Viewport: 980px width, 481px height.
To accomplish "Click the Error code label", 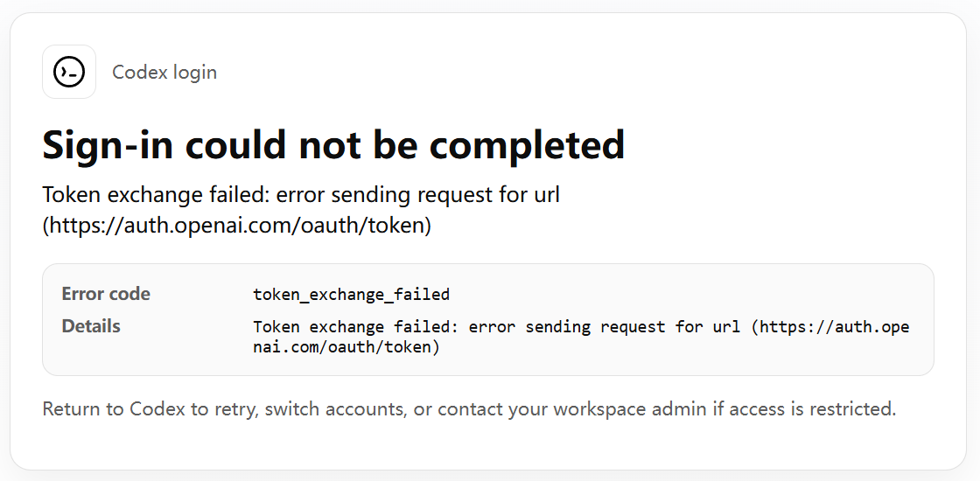I will (106, 294).
